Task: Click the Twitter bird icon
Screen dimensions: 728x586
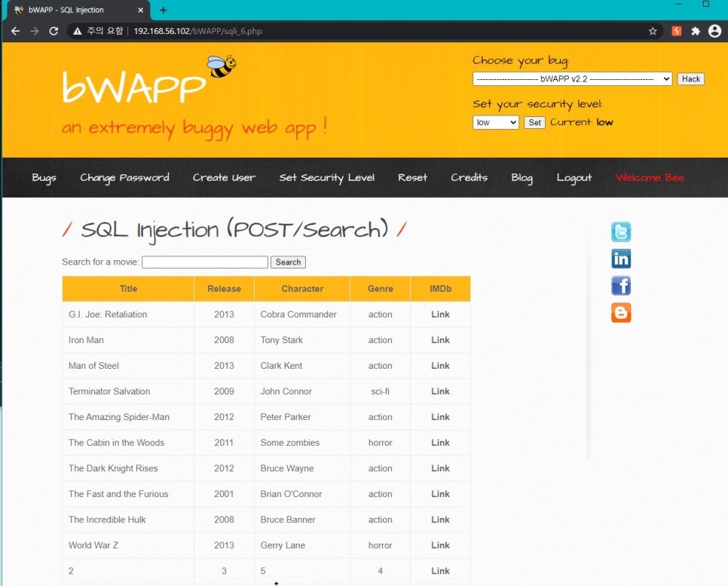Action: tap(621, 232)
